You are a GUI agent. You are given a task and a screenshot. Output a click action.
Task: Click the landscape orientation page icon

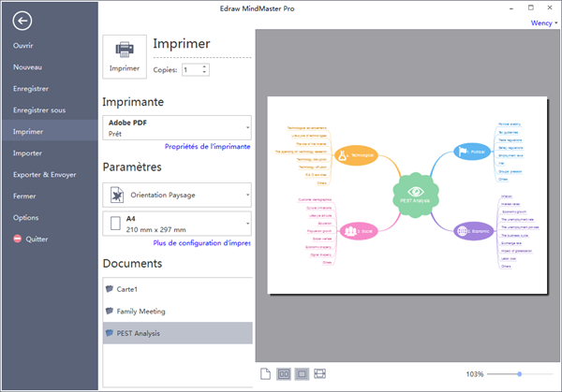click(117, 196)
